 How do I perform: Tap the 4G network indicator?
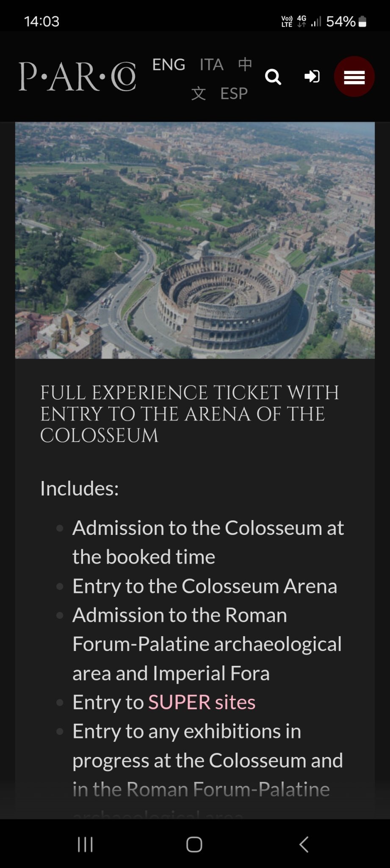coord(301,21)
